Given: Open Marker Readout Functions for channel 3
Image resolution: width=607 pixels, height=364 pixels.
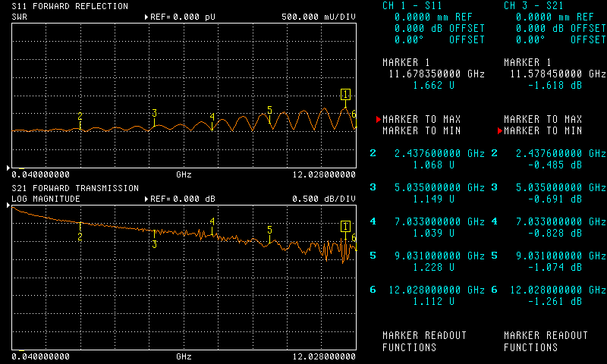Looking at the screenshot, I should [x=546, y=341].
